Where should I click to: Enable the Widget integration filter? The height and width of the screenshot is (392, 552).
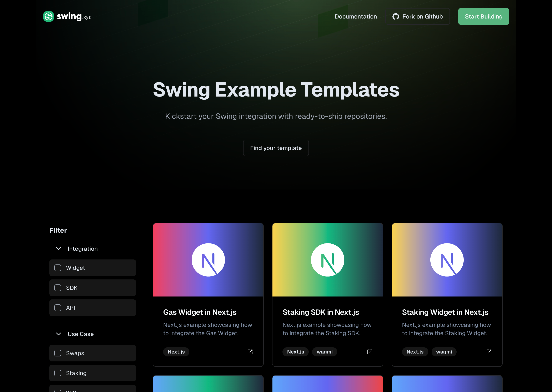57,268
